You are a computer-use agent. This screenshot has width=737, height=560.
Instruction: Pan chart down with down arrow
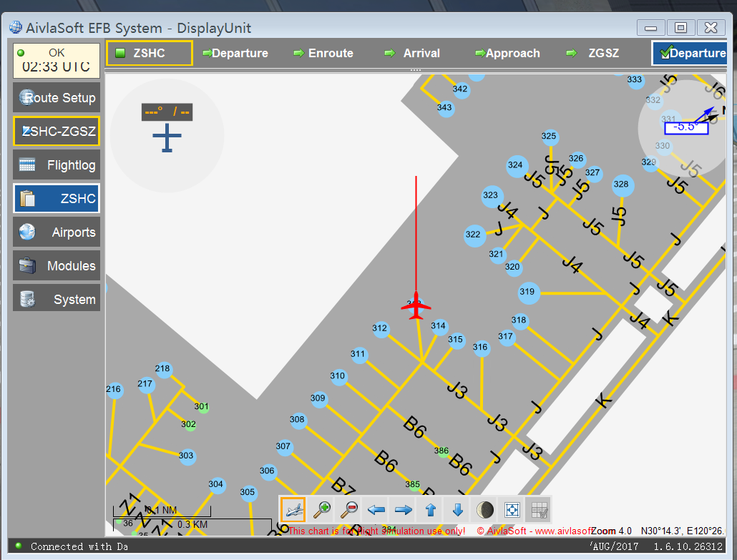point(458,510)
